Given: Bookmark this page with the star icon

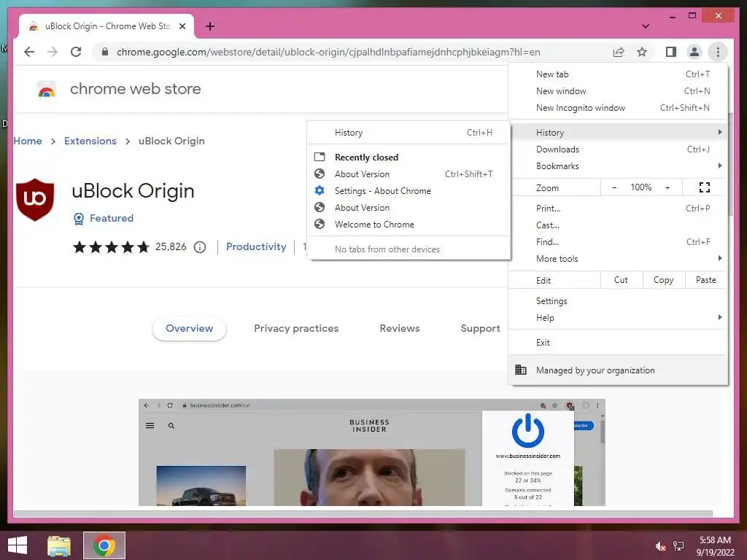Looking at the screenshot, I should point(642,52).
